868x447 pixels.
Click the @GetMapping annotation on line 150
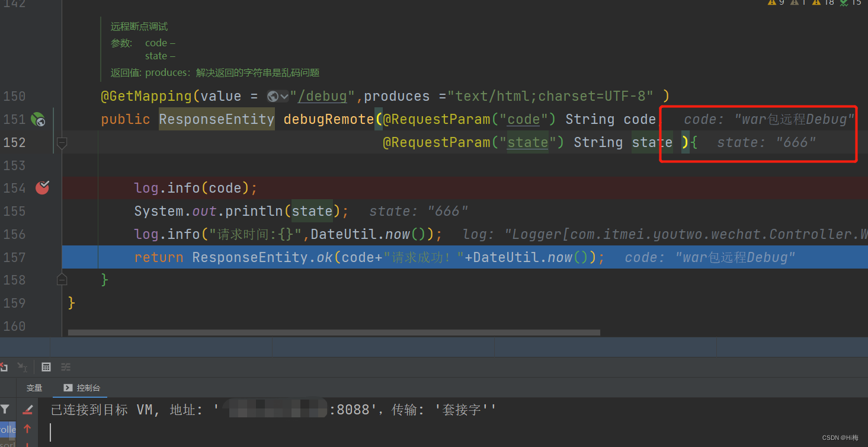click(146, 96)
